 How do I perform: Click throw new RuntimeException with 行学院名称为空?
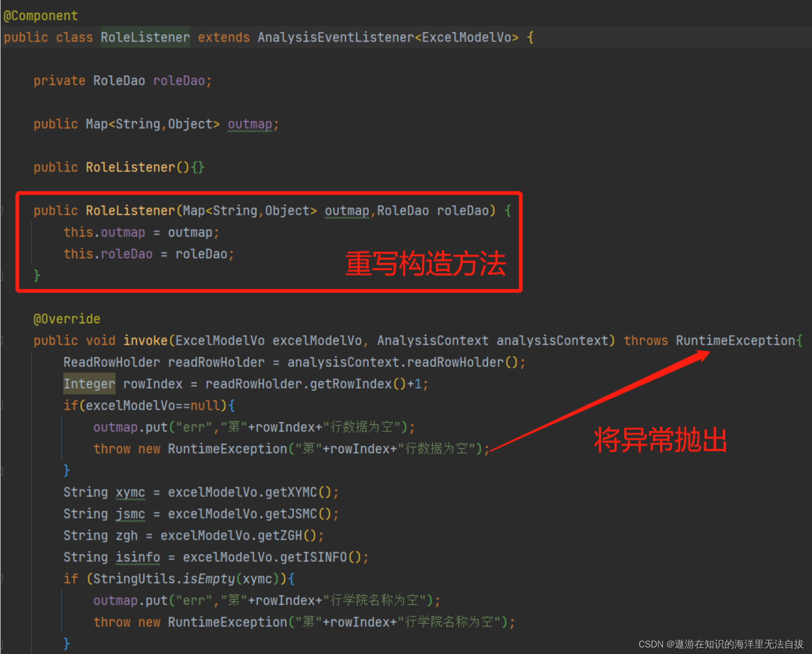pos(304,622)
